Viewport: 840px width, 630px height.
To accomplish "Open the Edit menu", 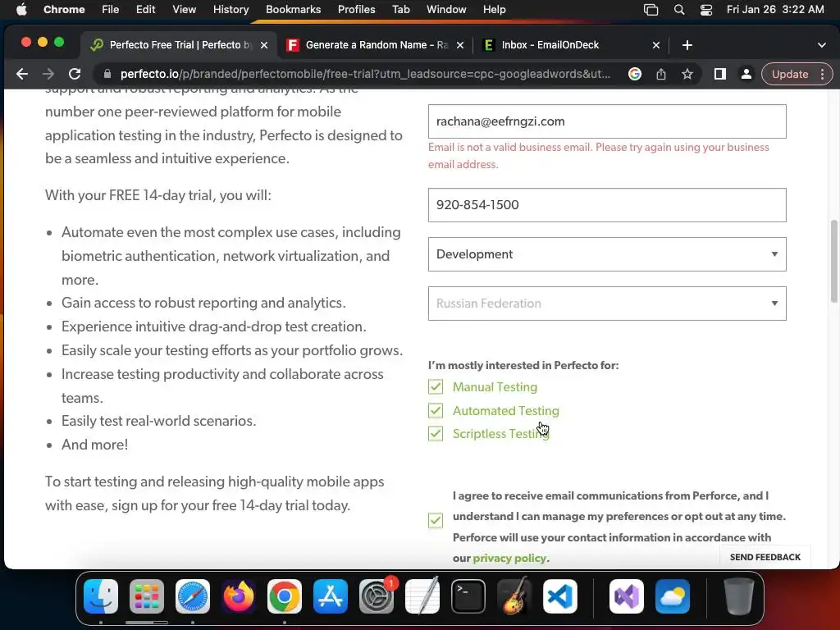I will coord(145,10).
